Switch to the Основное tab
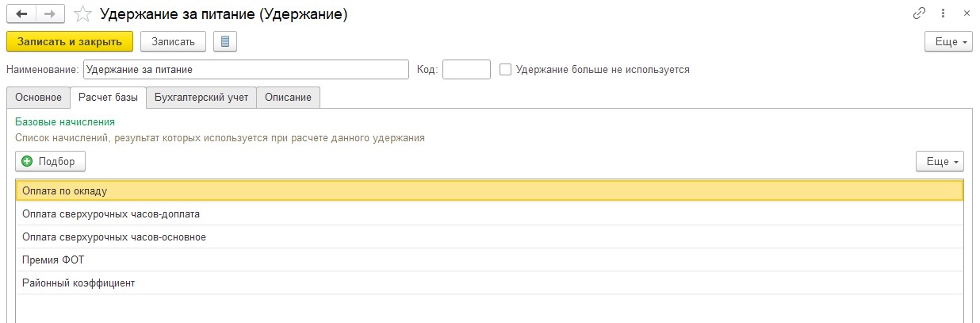980x323 pixels. tap(38, 98)
